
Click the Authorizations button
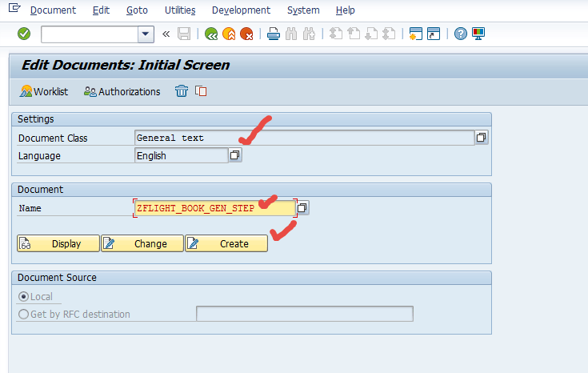click(x=122, y=91)
